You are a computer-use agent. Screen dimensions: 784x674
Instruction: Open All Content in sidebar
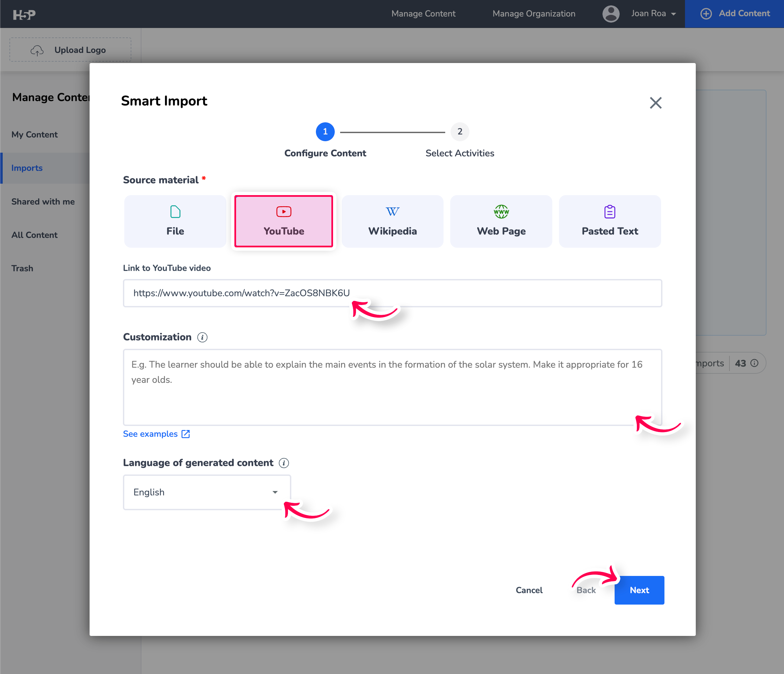(34, 235)
